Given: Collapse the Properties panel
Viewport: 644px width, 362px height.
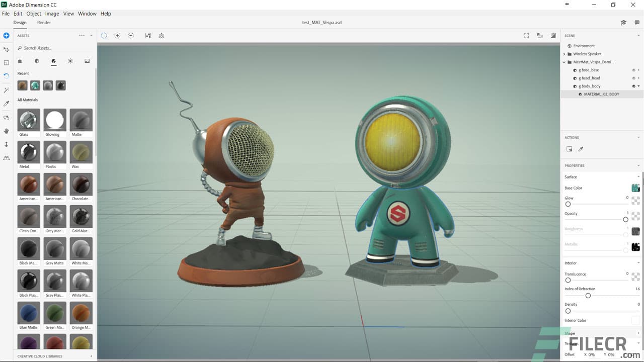Looking at the screenshot, I should click(637, 165).
